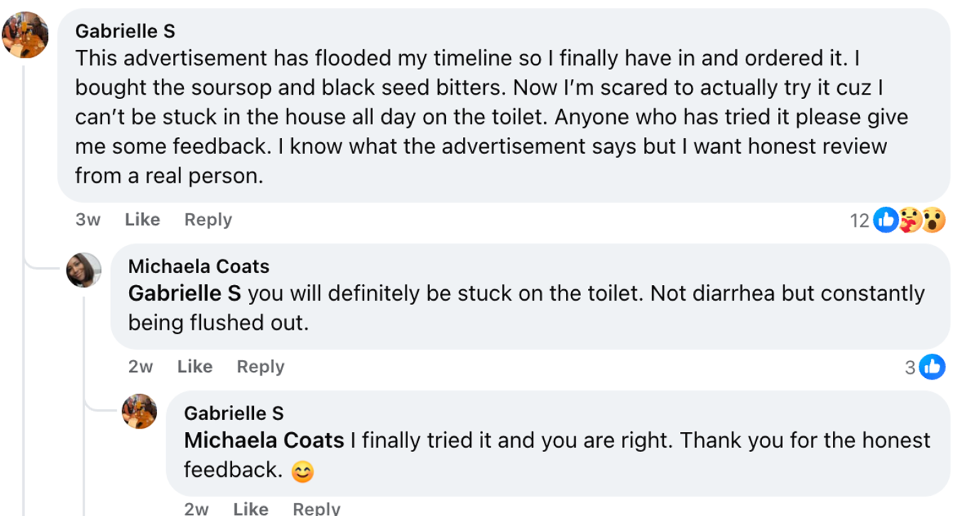Open Gabrielle S's avatar on the nested reply

140,411
